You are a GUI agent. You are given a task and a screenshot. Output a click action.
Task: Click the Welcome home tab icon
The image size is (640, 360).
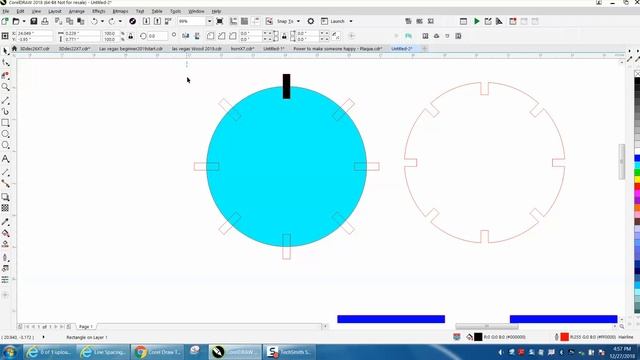coord(14,49)
